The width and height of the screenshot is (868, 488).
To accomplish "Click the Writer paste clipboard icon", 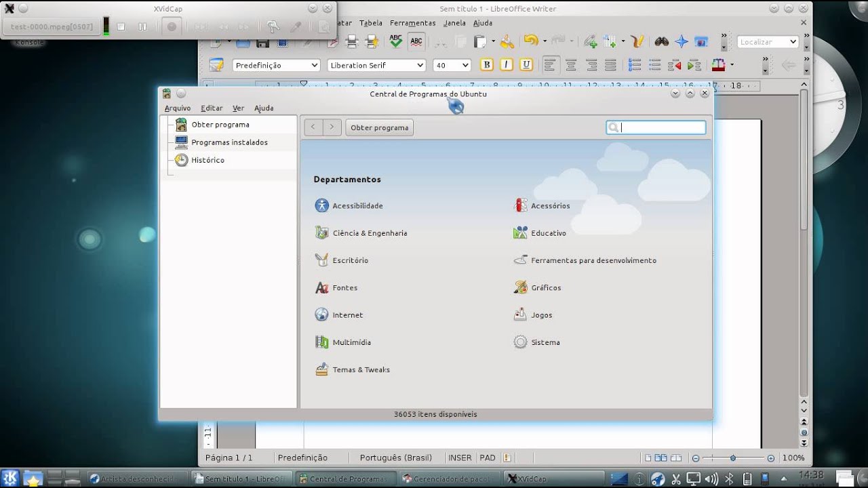I will pyautogui.click(x=480, y=41).
